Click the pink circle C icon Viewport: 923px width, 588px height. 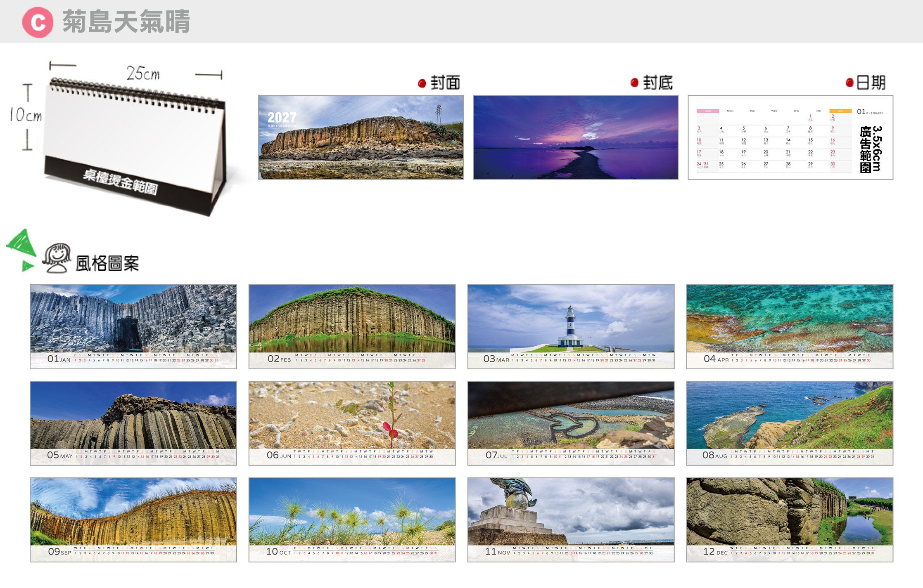[38, 22]
